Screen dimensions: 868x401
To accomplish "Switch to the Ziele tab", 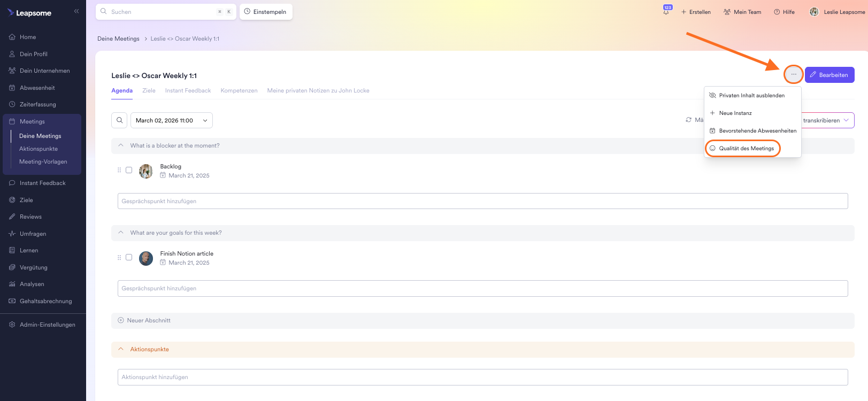I will pos(149,91).
